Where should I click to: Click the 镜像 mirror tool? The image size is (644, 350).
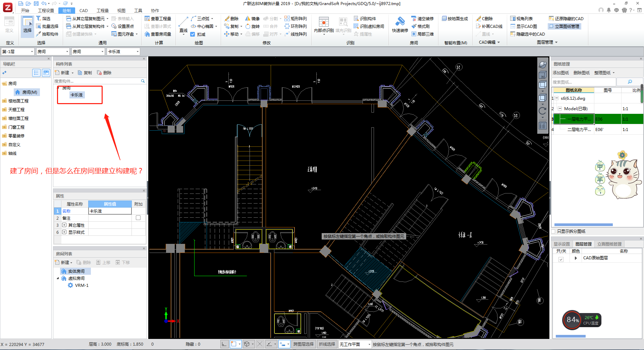click(252, 18)
